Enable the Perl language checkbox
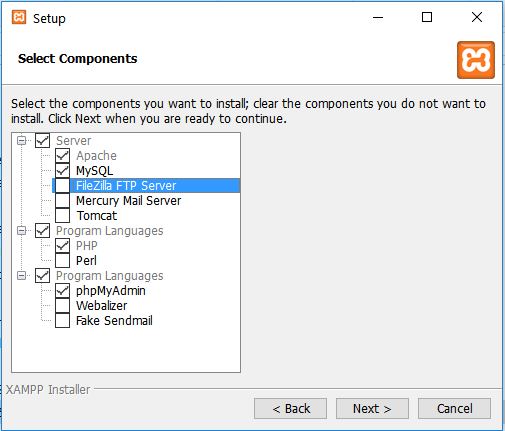The image size is (505, 431). click(x=62, y=261)
